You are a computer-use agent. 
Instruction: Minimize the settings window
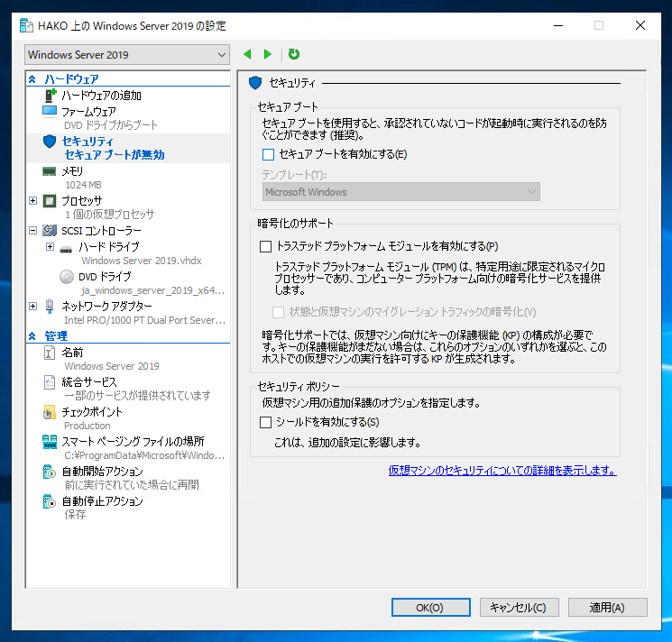click(x=558, y=25)
